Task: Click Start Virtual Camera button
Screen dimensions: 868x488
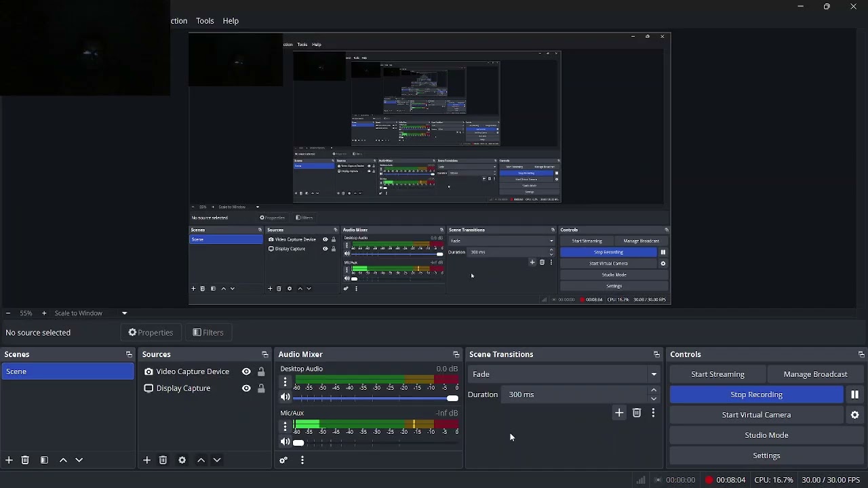Action: [x=757, y=415]
